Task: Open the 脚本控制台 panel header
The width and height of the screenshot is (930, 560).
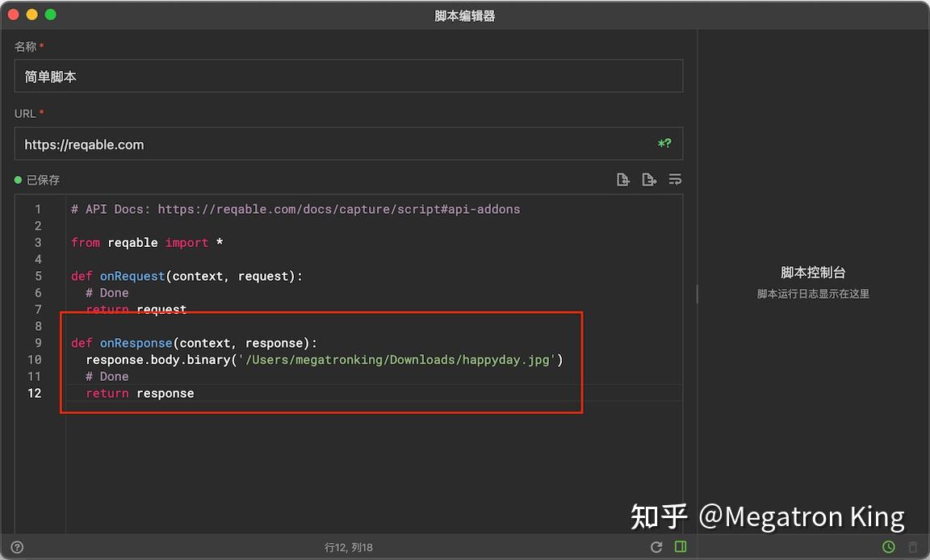Action: (813, 272)
